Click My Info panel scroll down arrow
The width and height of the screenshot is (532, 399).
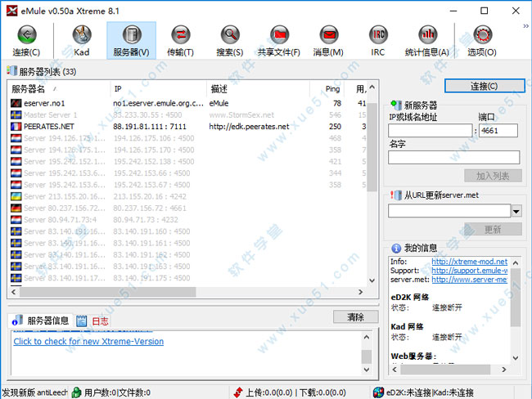[516, 358]
